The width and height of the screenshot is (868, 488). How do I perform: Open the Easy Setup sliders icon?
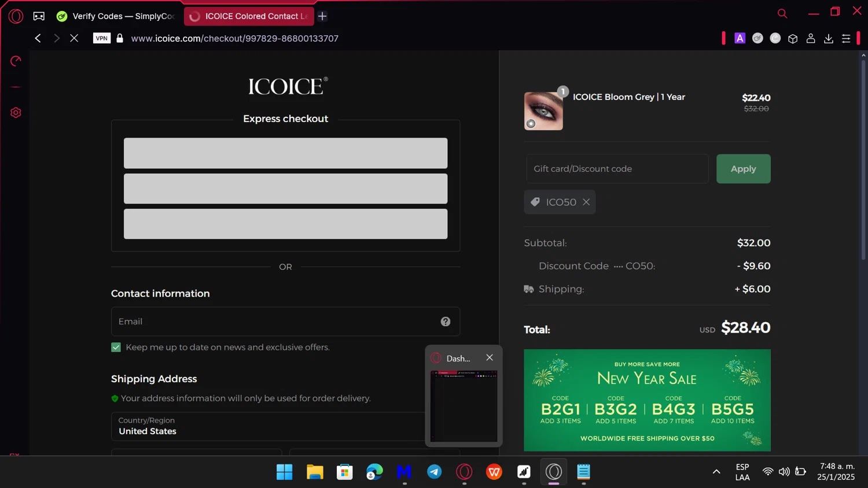(846, 38)
